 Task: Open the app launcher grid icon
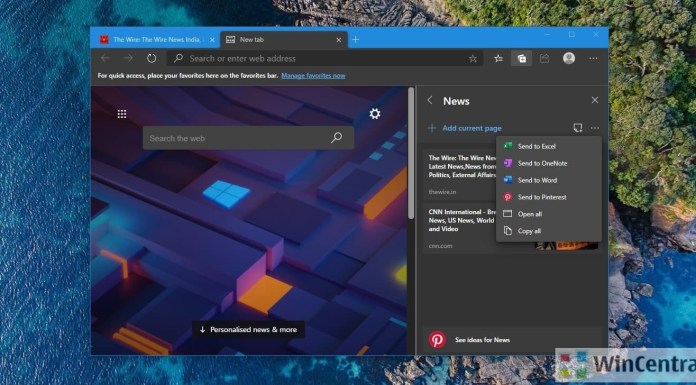tap(122, 114)
